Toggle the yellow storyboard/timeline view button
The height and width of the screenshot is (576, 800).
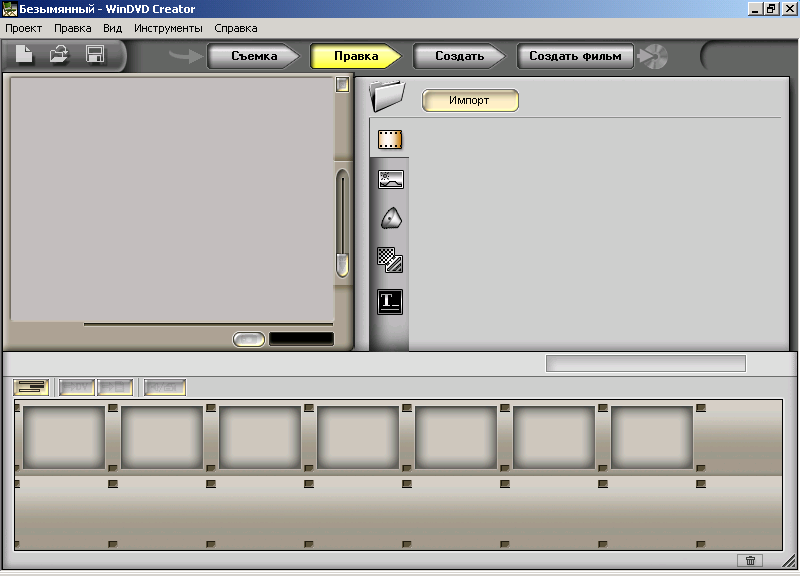(31, 387)
